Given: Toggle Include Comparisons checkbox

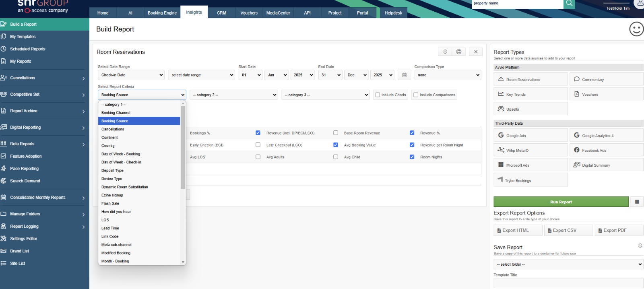Looking at the screenshot, I should [416, 95].
